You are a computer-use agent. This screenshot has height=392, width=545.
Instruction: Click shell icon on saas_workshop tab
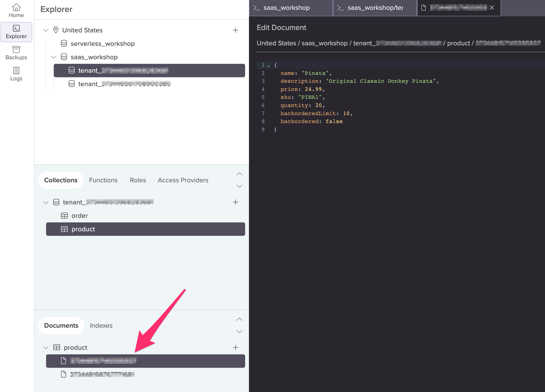257,8
